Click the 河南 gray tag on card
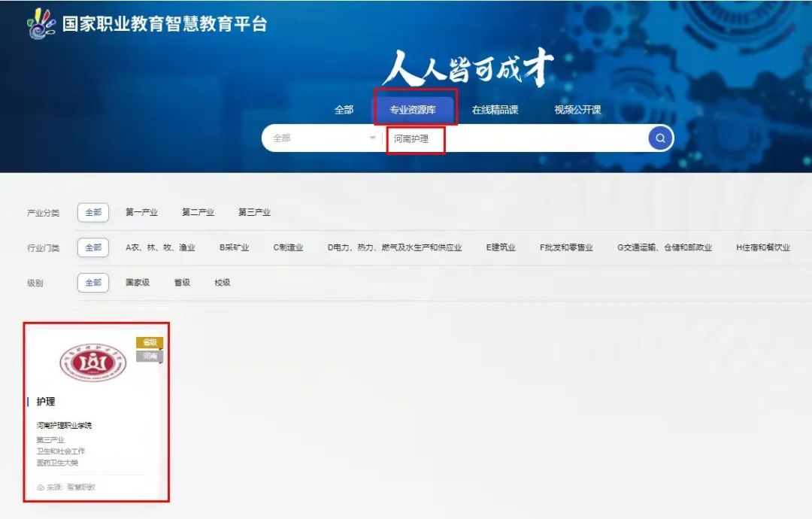 pyautogui.click(x=150, y=356)
